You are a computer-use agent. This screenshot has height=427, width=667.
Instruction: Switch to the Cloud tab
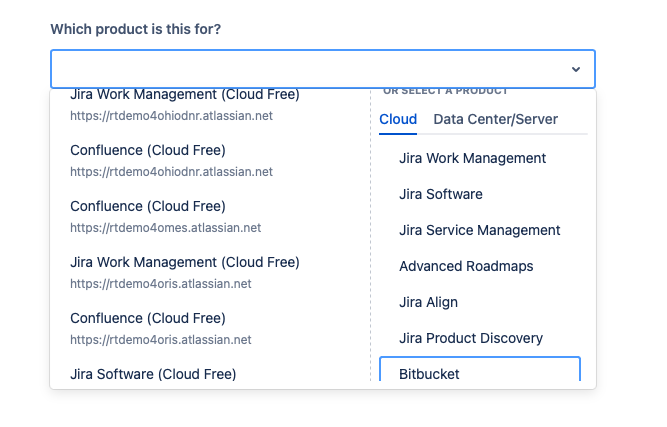pos(398,120)
